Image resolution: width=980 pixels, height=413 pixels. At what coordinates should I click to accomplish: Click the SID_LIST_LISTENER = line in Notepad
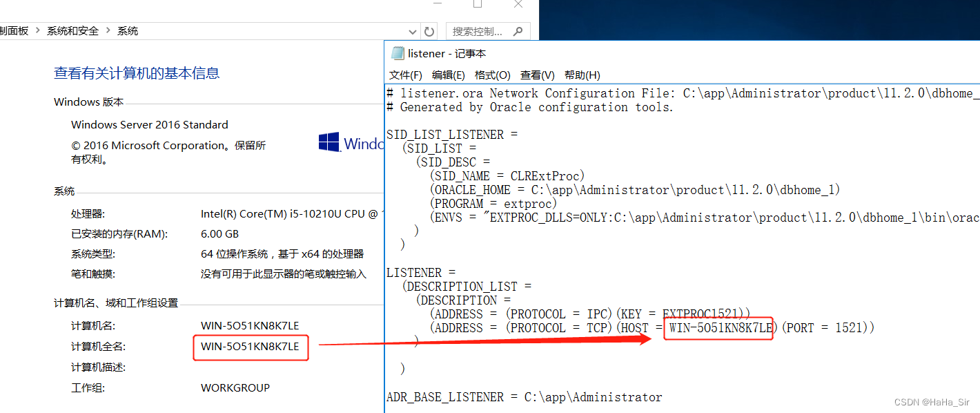pyautogui.click(x=452, y=135)
